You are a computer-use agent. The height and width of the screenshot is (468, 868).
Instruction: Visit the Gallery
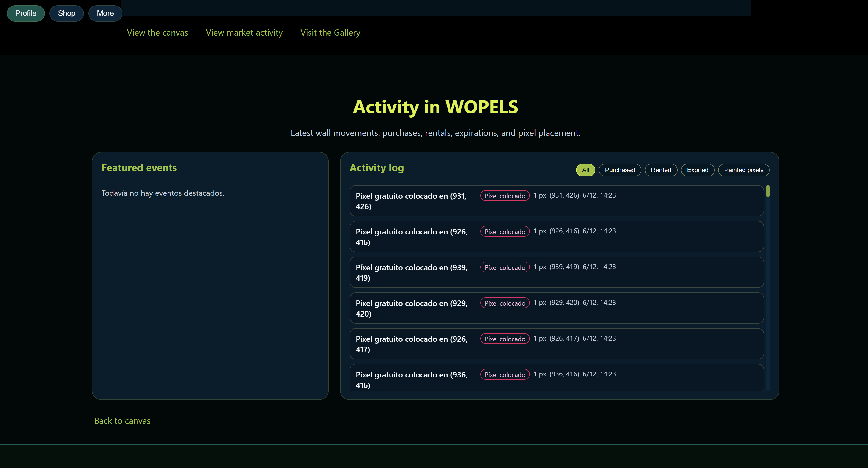pos(330,32)
